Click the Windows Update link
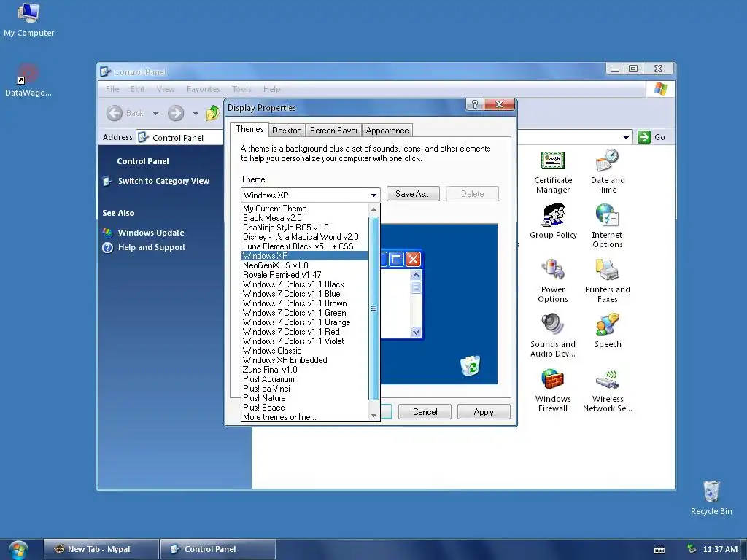Image resolution: width=747 pixels, height=560 pixels. (151, 233)
